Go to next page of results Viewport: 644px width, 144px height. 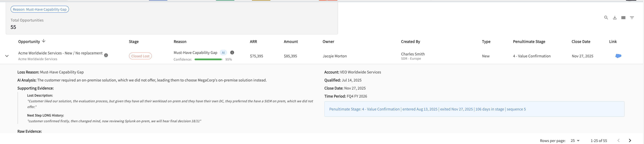(x=630, y=141)
